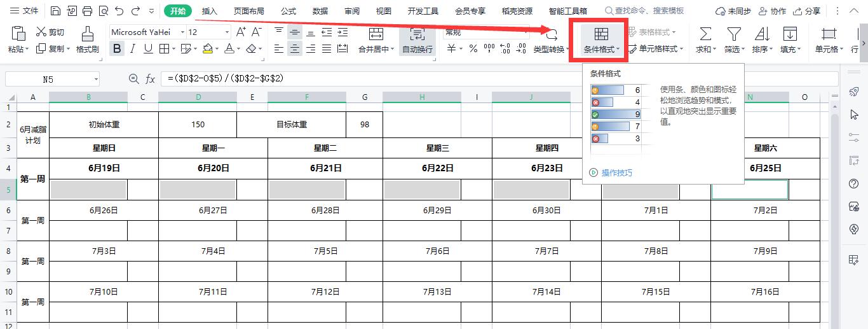Screen dimensions: 868x329
Task: Click the command search box
Action: coord(645,11)
